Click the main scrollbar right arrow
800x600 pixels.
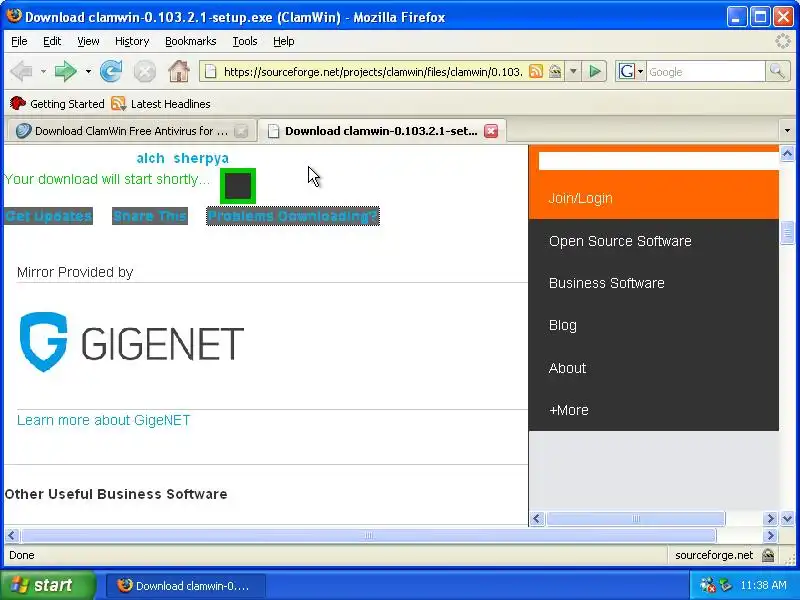click(x=770, y=535)
